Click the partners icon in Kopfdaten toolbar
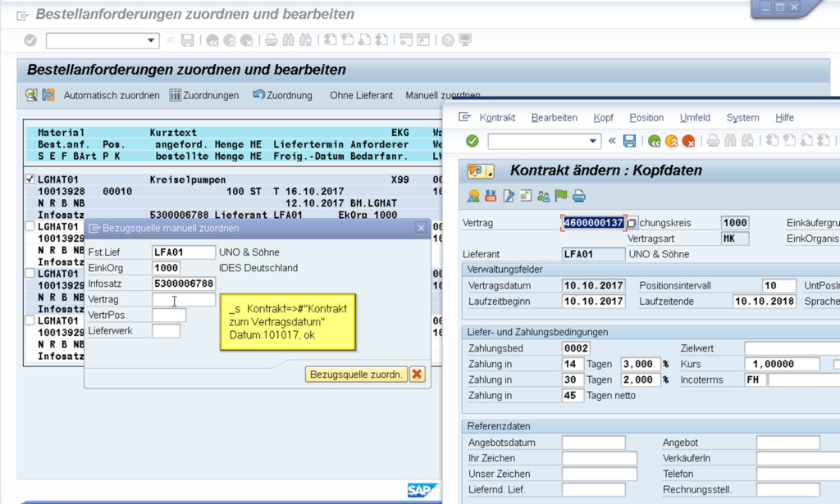The width and height of the screenshot is (840, 504). pyautogui.click(x=543, y=196)
